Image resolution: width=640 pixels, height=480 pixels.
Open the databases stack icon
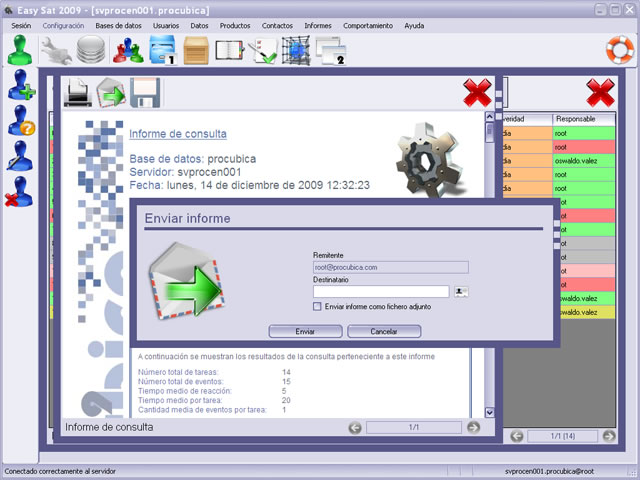point(91,50)
